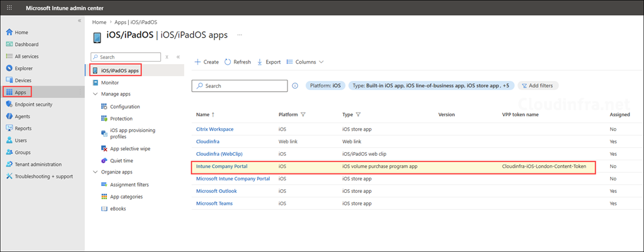
Task: Click the Groups icon in sidebar
Action: tap(9, 152)
